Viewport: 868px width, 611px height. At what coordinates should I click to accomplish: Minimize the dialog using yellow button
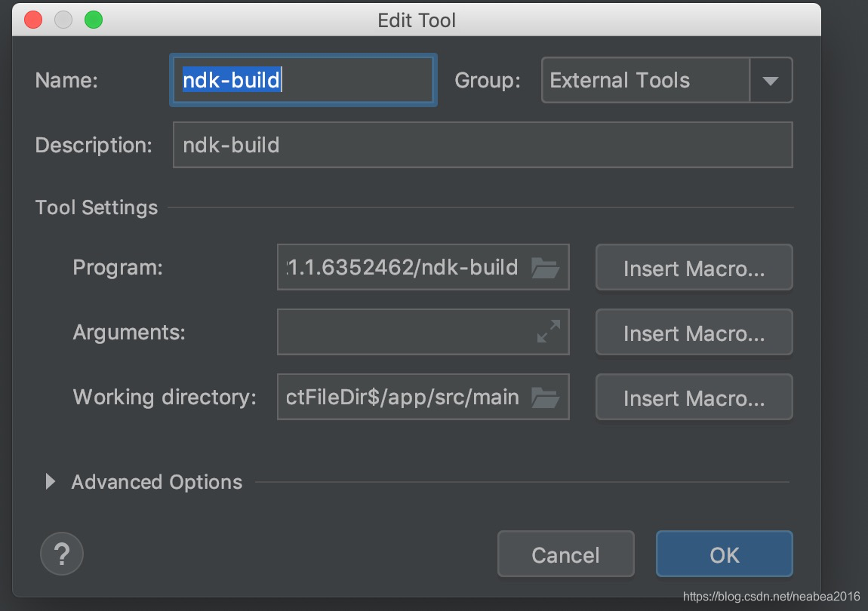click(x=63, y=20)
